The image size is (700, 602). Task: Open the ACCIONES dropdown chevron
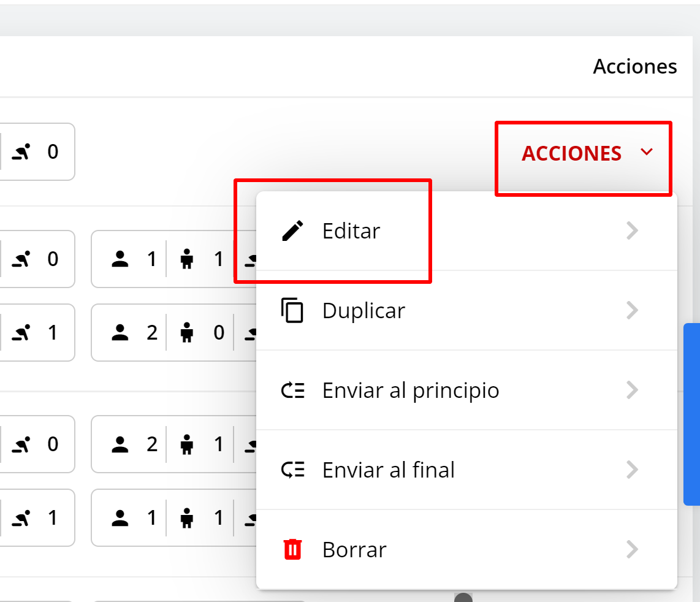[647, 152]
